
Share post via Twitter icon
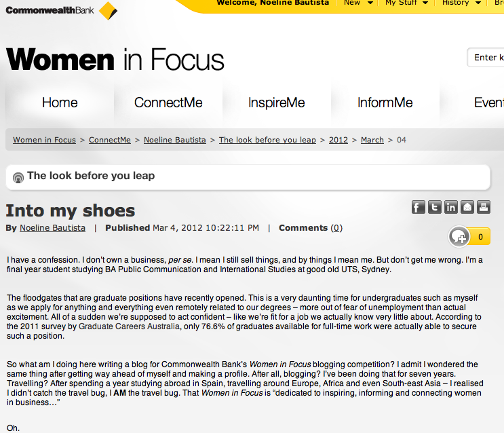435,208
